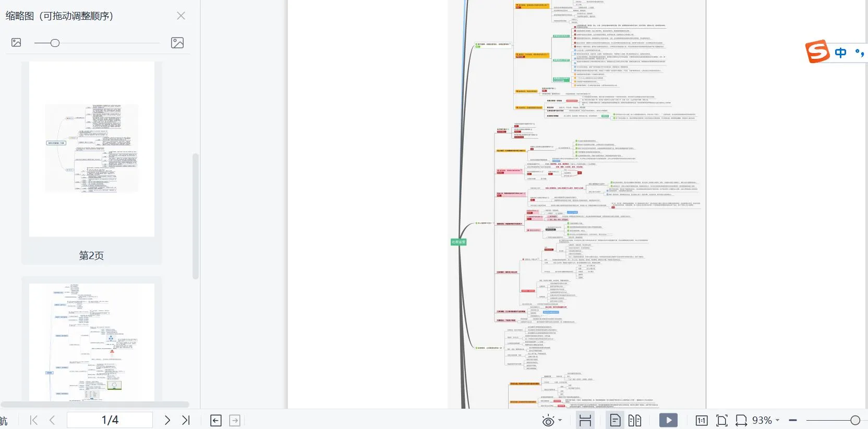The image size is (868, 429).
Task: Start slideshow playback
Action: coord(668,420)
